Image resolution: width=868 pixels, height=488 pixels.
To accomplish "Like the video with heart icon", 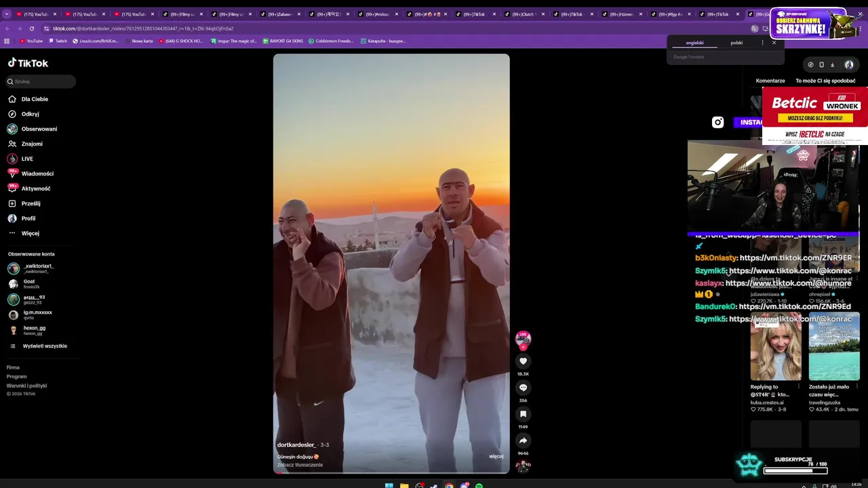I will [523, 361].
